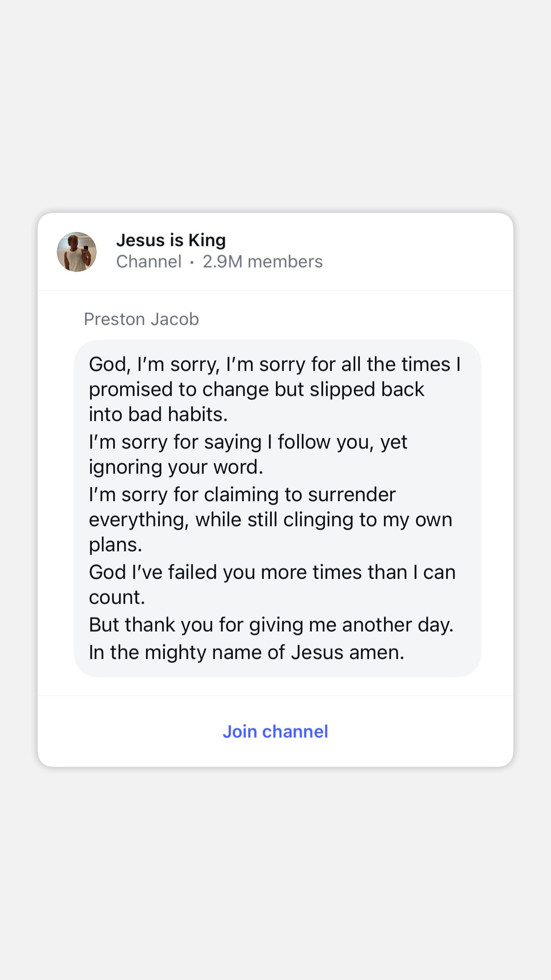Click "I'm sorry for claiming to surrender" line

[x=242, y=495]
